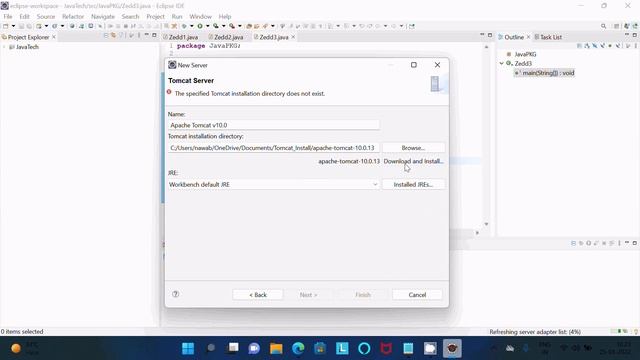Open Microsoft Edge from the taskbar
Image resolution: width=640 pixels, height=360 pixels.
coord(298,348)
